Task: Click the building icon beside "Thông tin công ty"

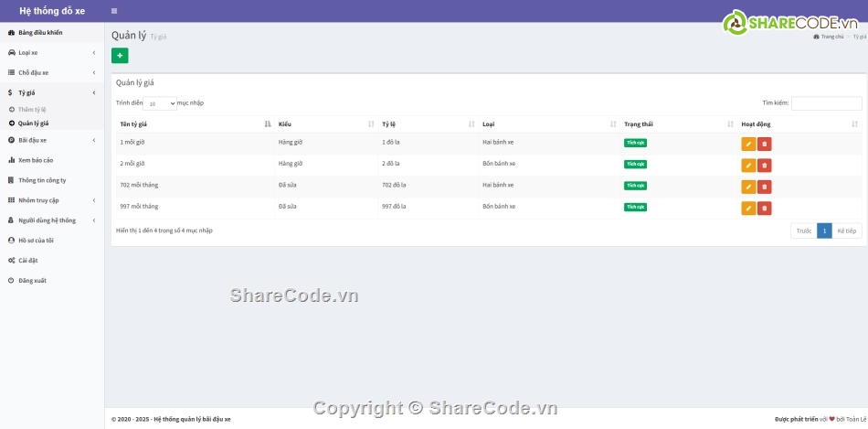Action: tap(11, 180)
